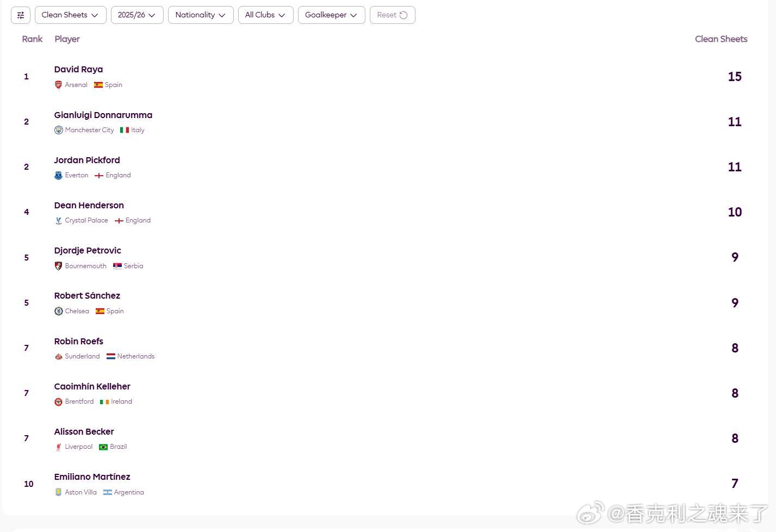Click the Chelsea club crest icon

click(x=58, y=311)
